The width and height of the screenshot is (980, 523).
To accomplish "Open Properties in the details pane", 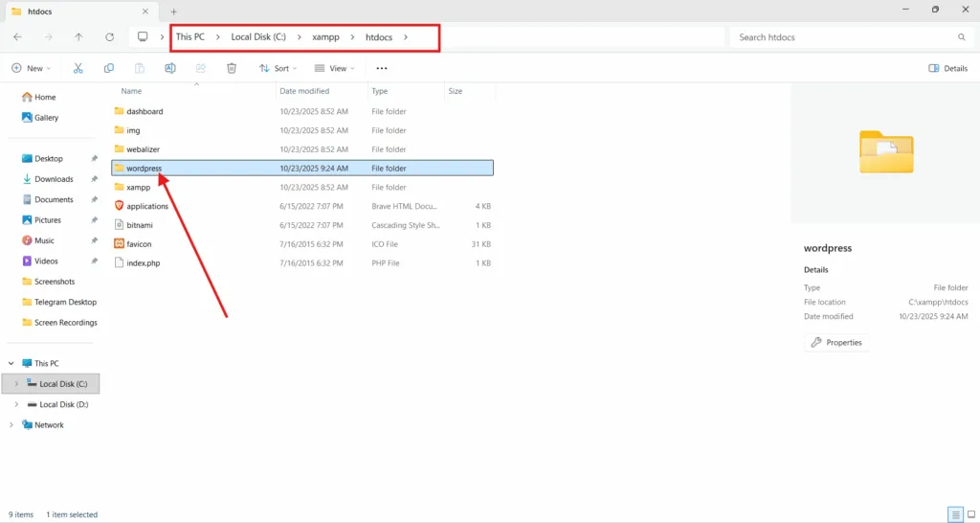I will pos(836,342).
